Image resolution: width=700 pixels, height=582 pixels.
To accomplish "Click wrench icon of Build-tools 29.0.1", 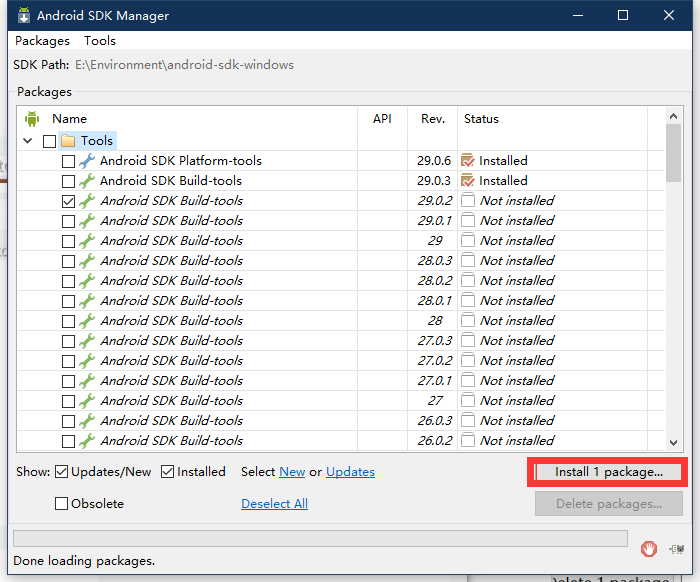I will [x=87, y=221].
